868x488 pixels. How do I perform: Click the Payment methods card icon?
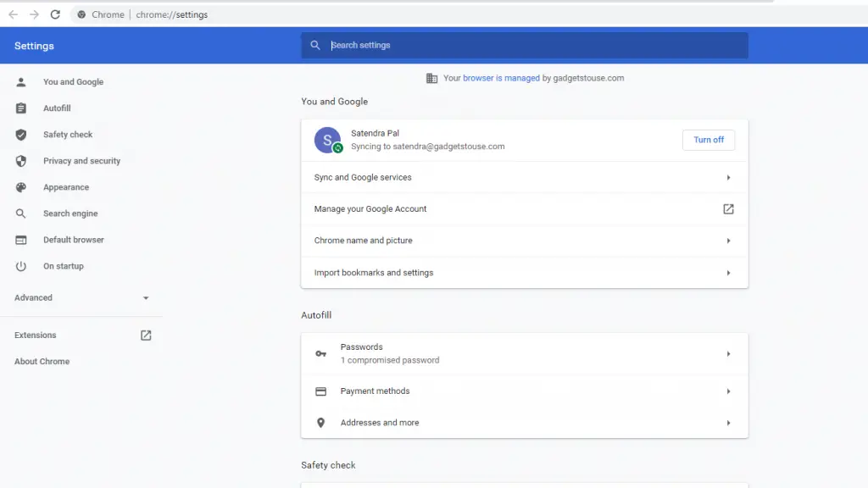tap(320, 391)
